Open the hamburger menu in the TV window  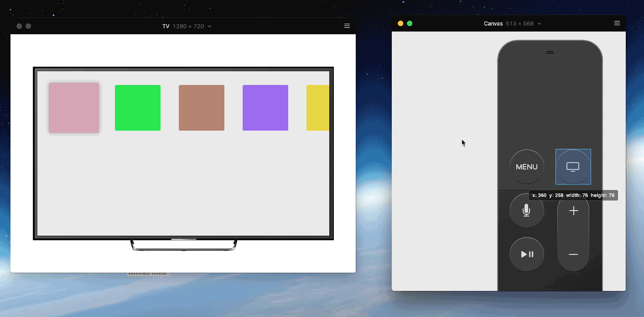click(x=347, y=26)
